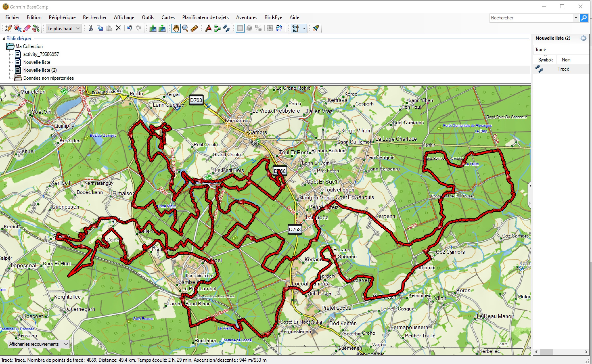Collapse the Bibliothèque tree section
The height and width of the screenshot is (364, 592).
(4, 38)
